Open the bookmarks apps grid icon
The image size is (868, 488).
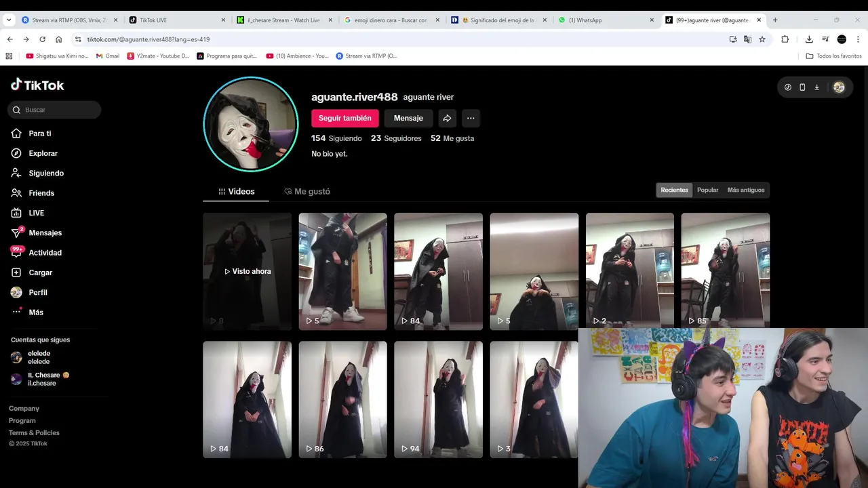[x=9, y=56]
